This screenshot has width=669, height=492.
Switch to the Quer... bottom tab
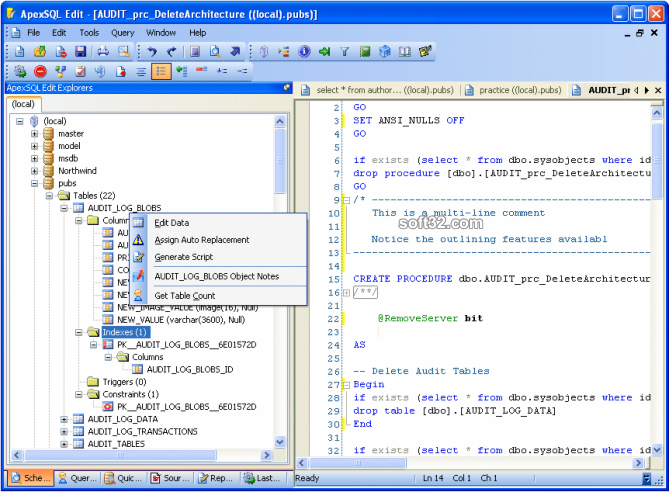click(x=77, y=478)
